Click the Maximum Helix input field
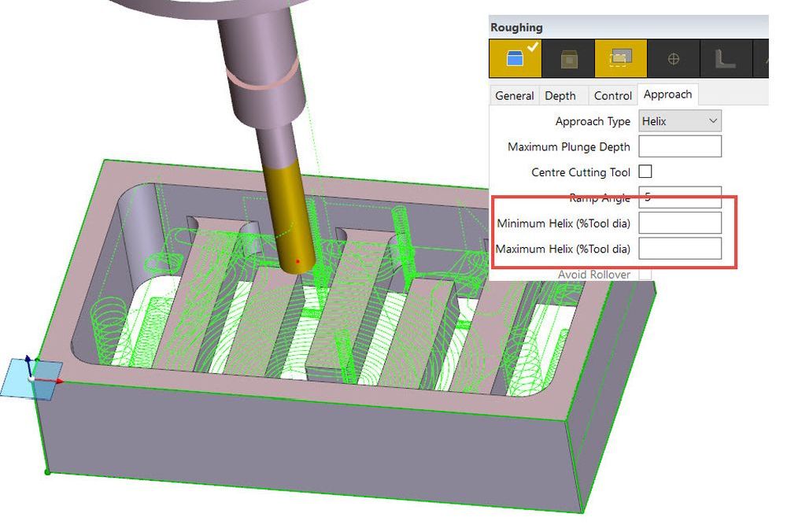This screenshot has width=787, height=532. point(680,249)
